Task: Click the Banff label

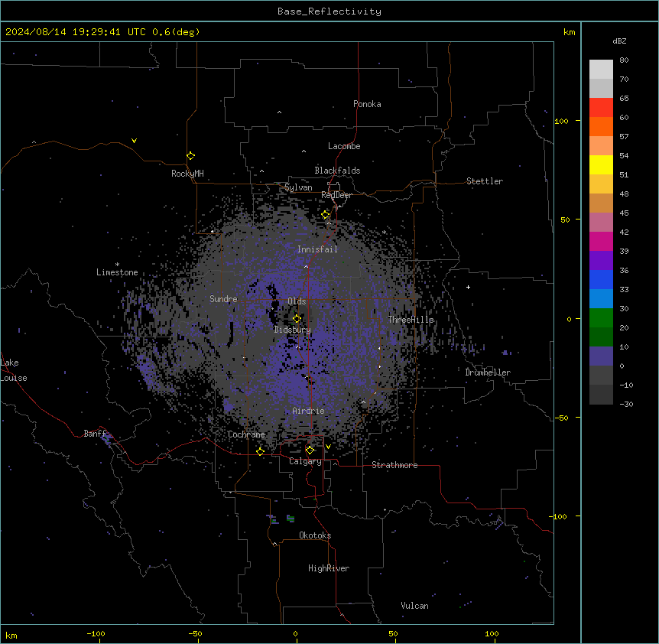Action: (95, 434)
